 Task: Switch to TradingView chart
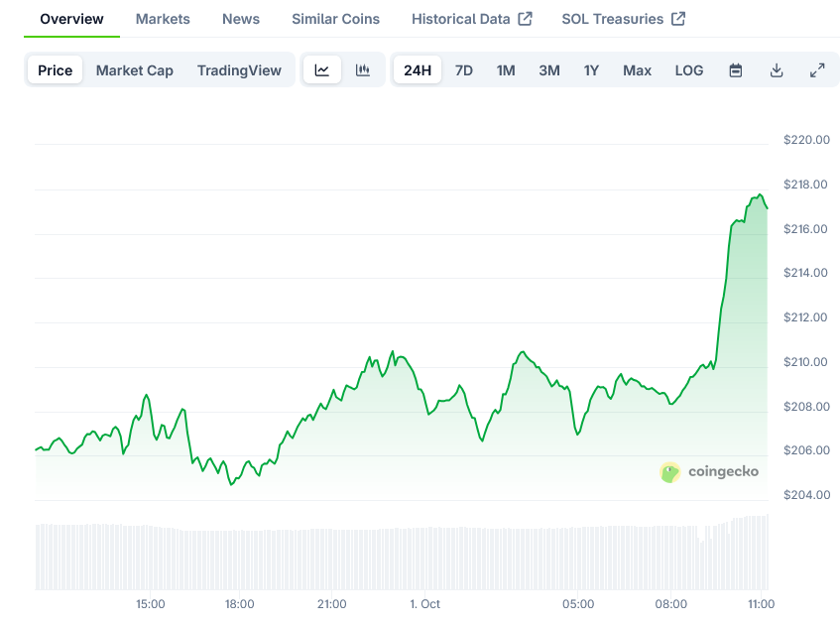coord(239,70)
